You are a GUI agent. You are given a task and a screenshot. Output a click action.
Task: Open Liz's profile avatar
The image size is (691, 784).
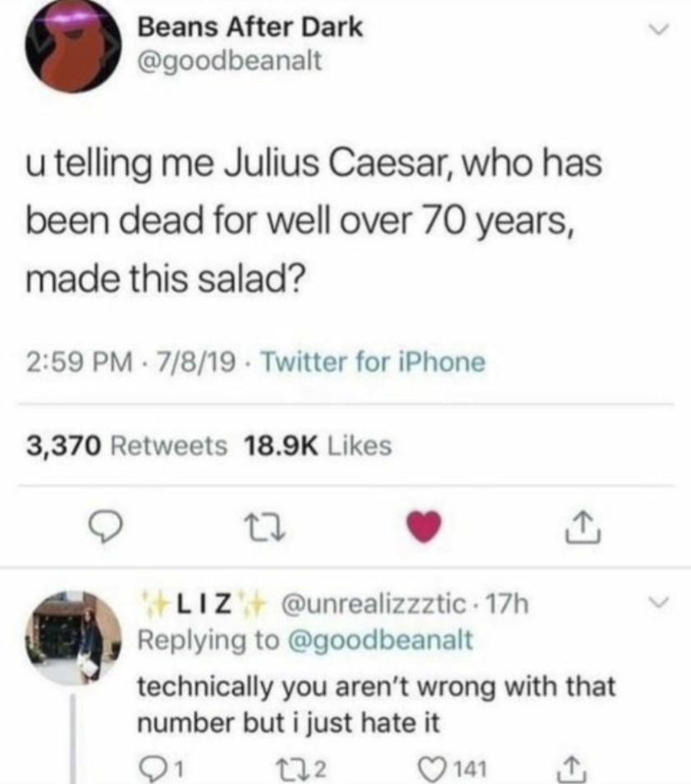pyautogui.click(x=72, y=636)
